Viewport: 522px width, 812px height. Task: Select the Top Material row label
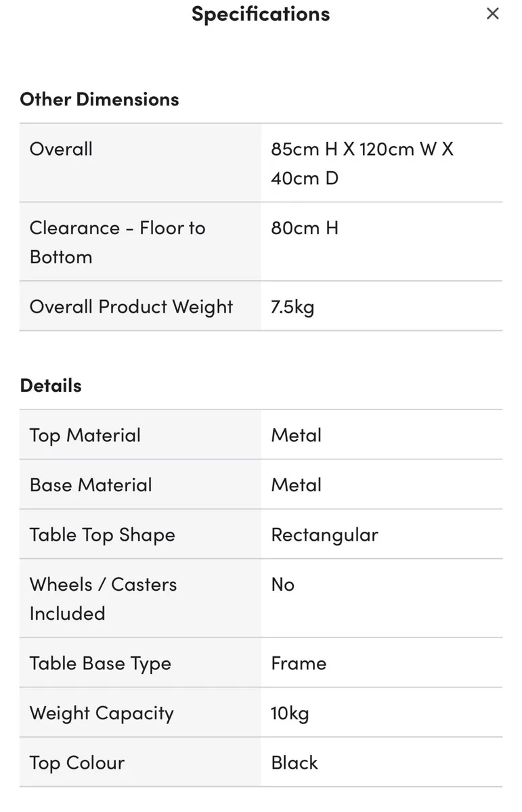[x=85, y=435]
